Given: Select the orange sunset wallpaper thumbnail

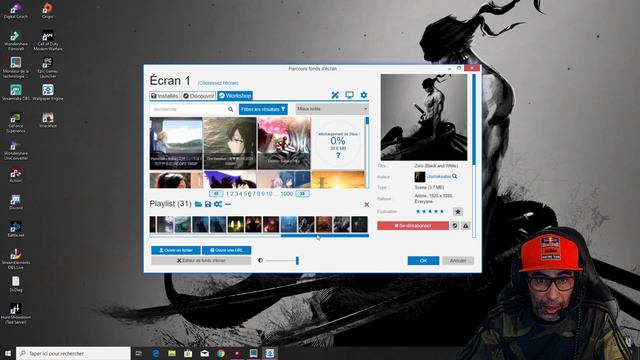Looking at the screenshot, I should (338, 180).
